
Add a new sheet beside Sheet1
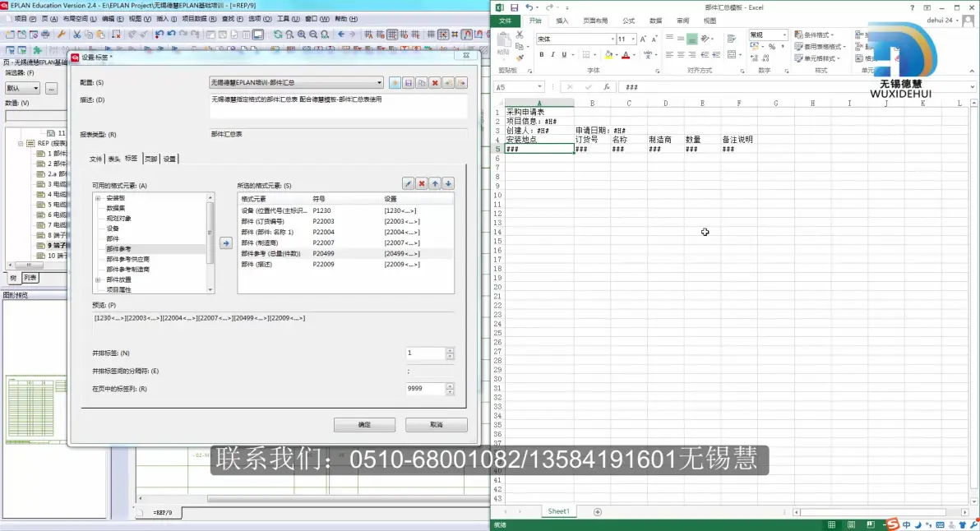pyautogui.click(x=598, y=511)
